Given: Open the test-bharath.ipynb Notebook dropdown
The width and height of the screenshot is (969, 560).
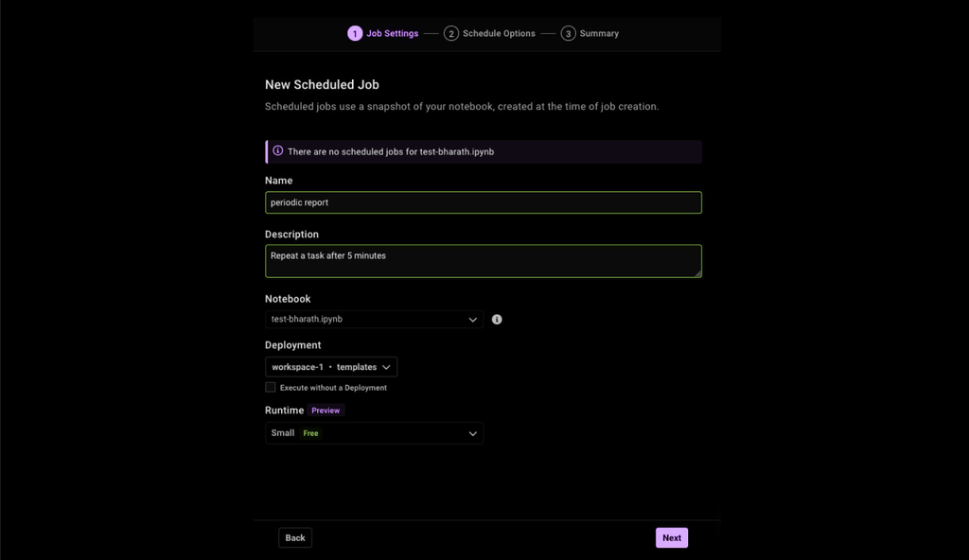Looking at the screenshot, I should [x=374, y=319].
